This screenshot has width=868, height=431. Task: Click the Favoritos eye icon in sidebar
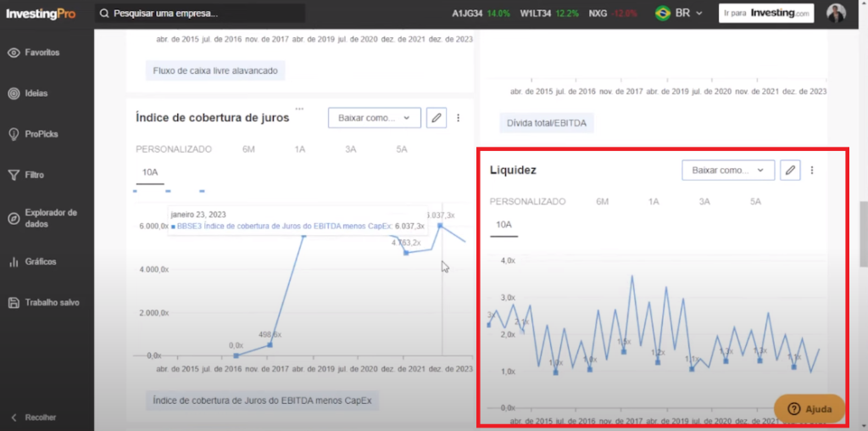tap(14, 53)
